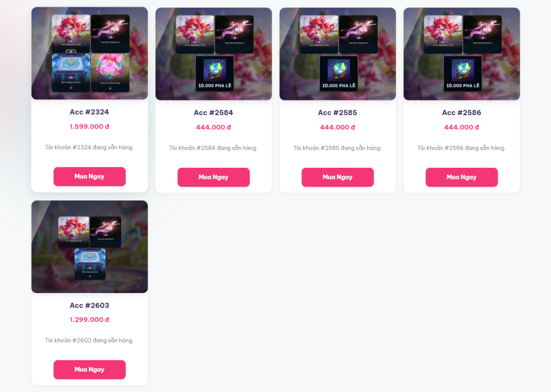
Task: Buy account #2584 with Mua Ngay
Action: click(x=213, y=177)
